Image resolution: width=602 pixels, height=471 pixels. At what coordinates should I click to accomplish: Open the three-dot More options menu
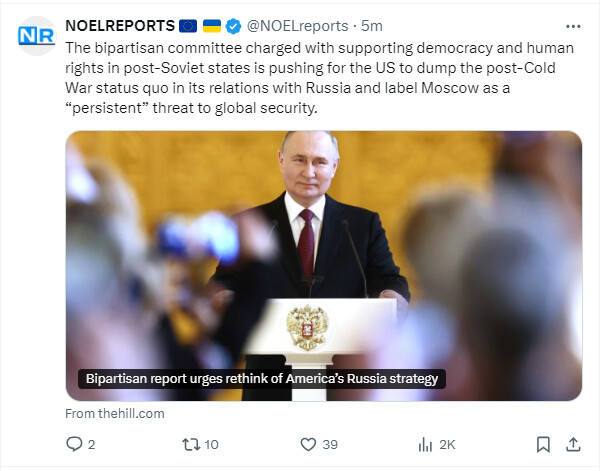[572, 25]
